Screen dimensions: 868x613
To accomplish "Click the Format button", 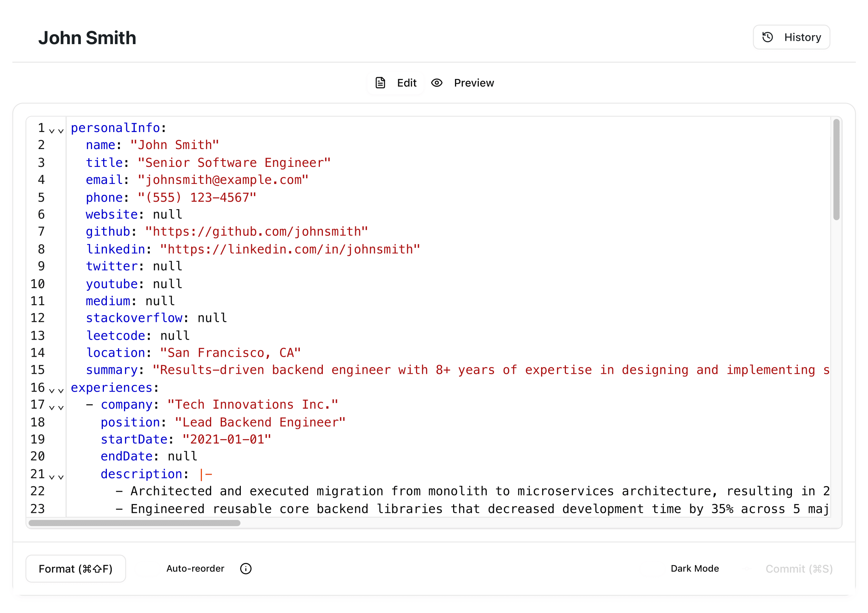I will [x=76, y=568].
